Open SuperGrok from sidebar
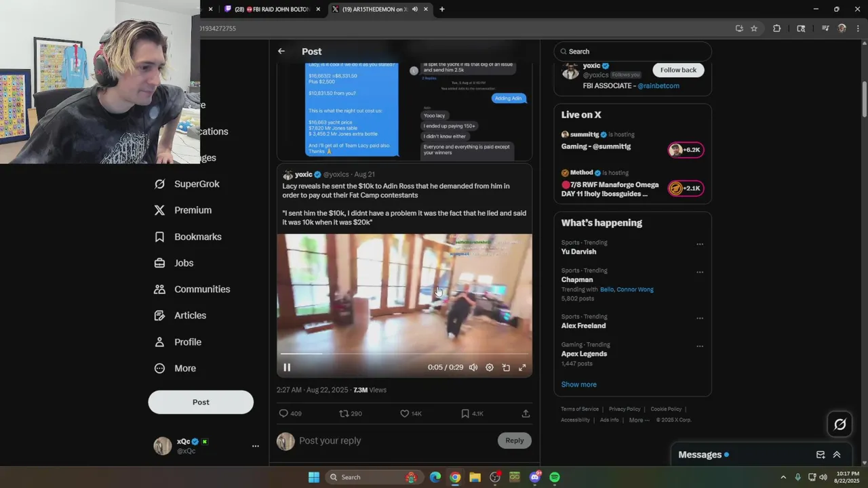868x488 pixels. pyautogui.click(x=187, y=184)
